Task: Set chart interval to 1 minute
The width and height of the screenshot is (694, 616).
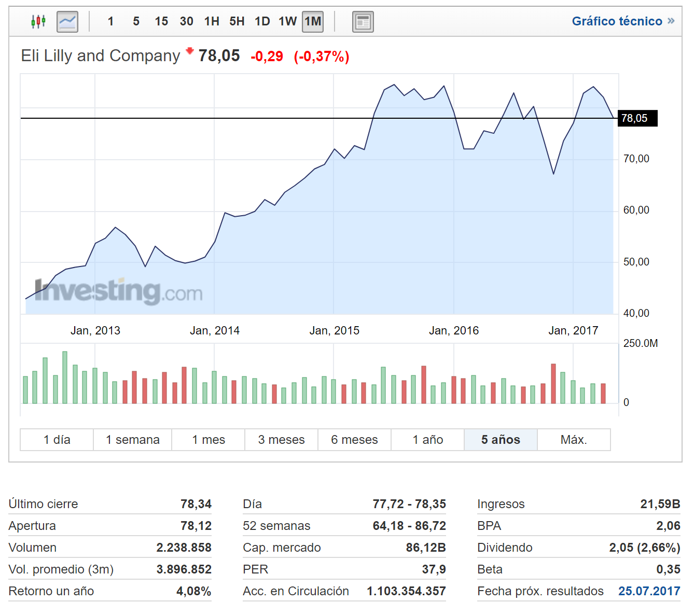Action: click(x=110, y=21)
